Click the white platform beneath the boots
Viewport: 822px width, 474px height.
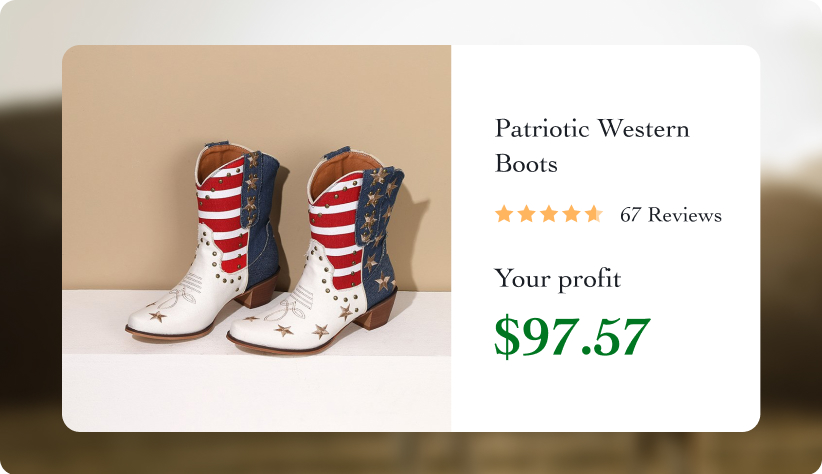[x=250, y=390]
